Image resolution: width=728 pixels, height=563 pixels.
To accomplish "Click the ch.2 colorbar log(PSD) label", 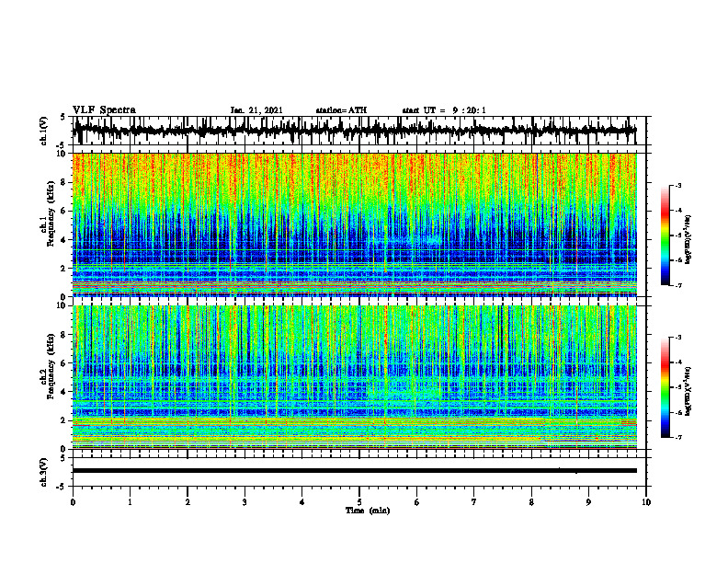I will 688,391.
